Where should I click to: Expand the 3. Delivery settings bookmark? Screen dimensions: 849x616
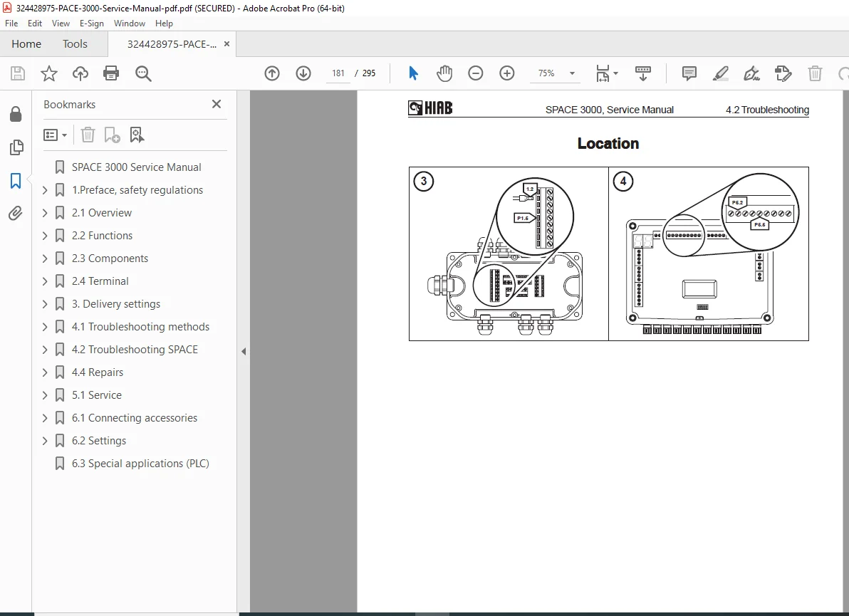click(x=45, y=303)
